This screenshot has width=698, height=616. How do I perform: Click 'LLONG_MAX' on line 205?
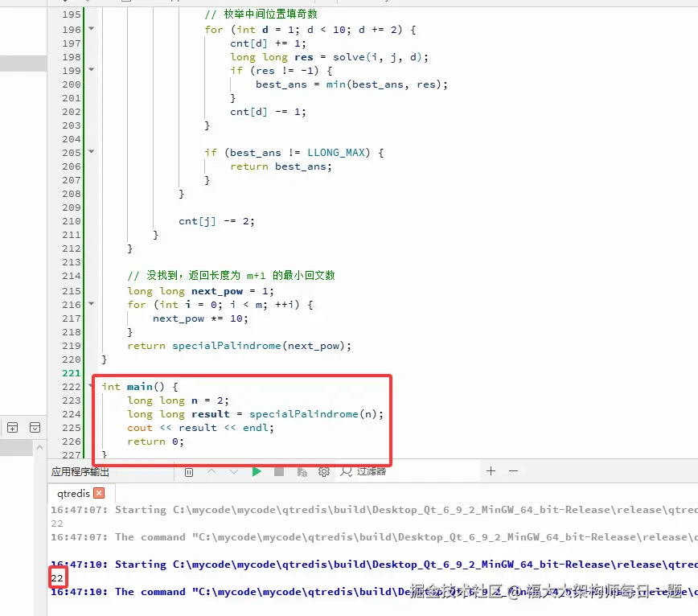tap(336, 153)
